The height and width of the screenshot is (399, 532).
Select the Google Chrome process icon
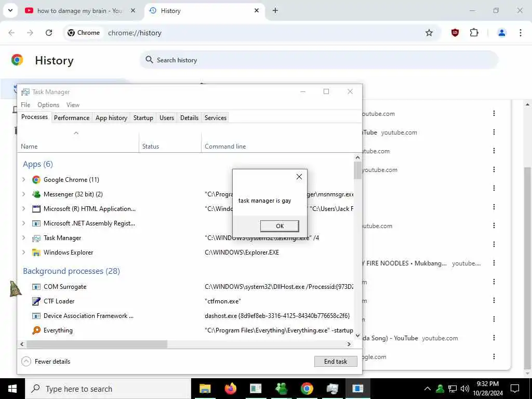click(36, 179)
